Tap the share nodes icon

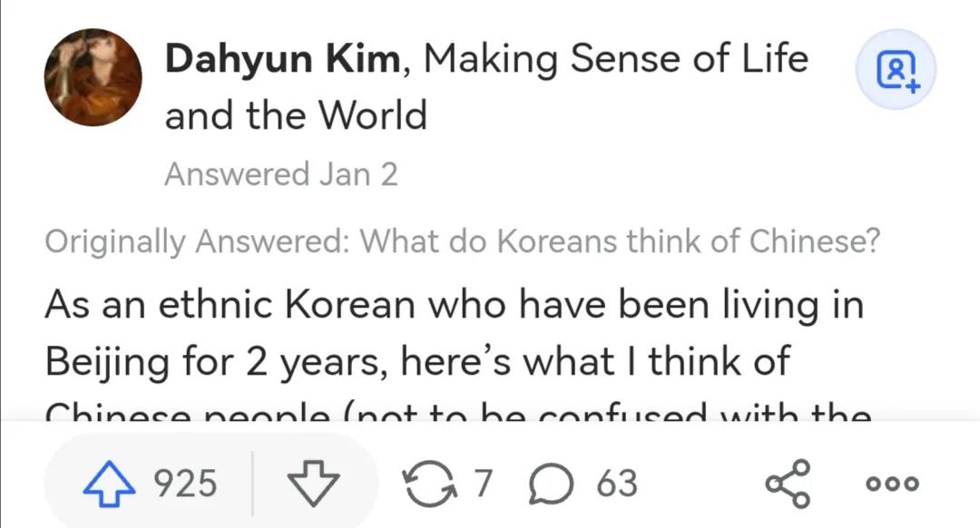click(789, 484)
